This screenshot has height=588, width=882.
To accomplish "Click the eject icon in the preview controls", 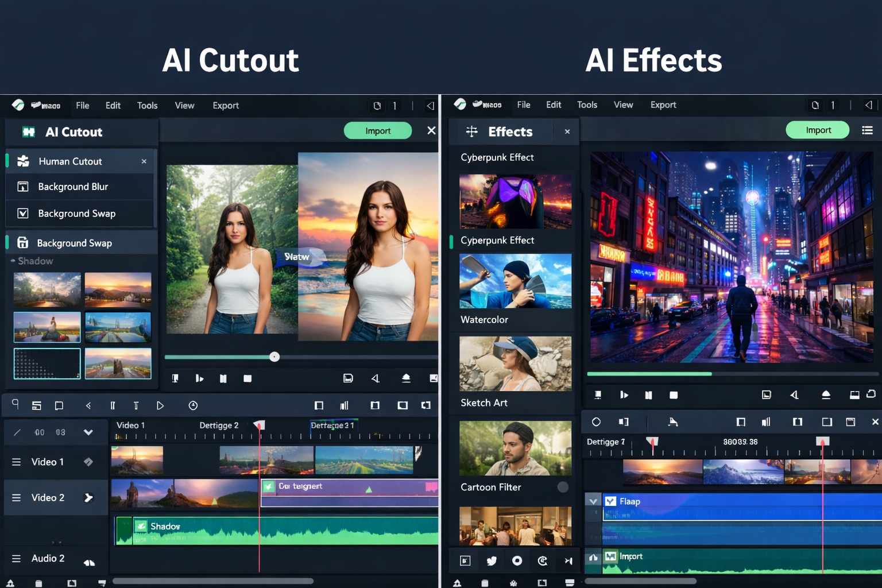I will (407, 378).
